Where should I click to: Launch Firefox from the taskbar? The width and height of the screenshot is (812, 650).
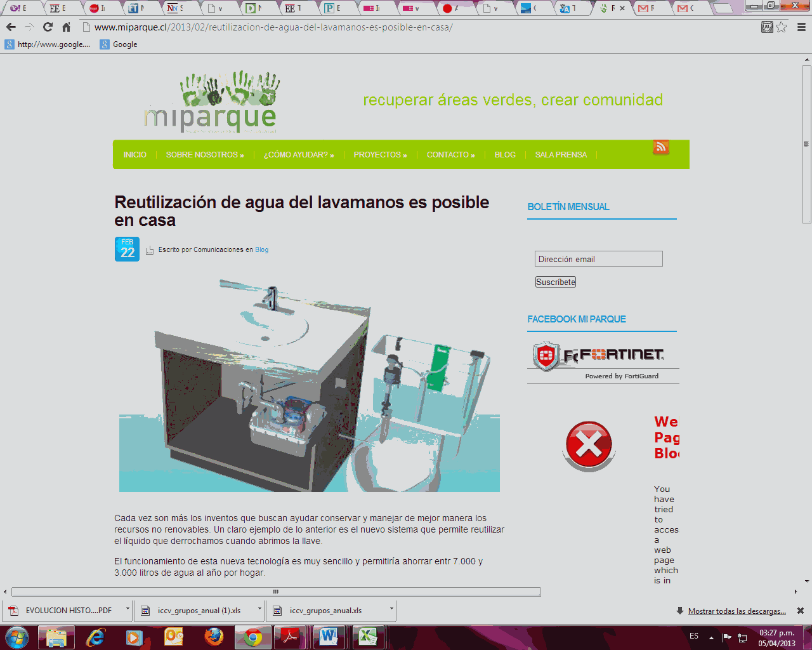click(x=214, y=637)
